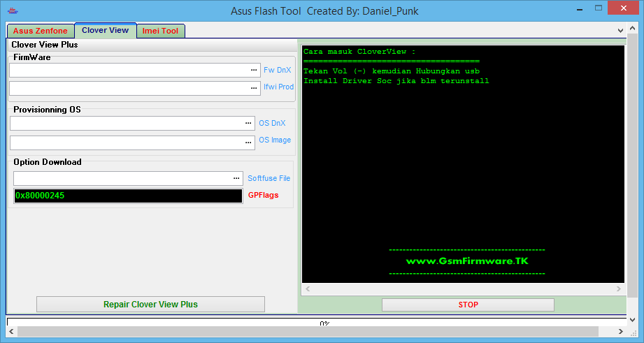Click the OS Image path input field
This screenshot has width=644, height=343.
132,143
